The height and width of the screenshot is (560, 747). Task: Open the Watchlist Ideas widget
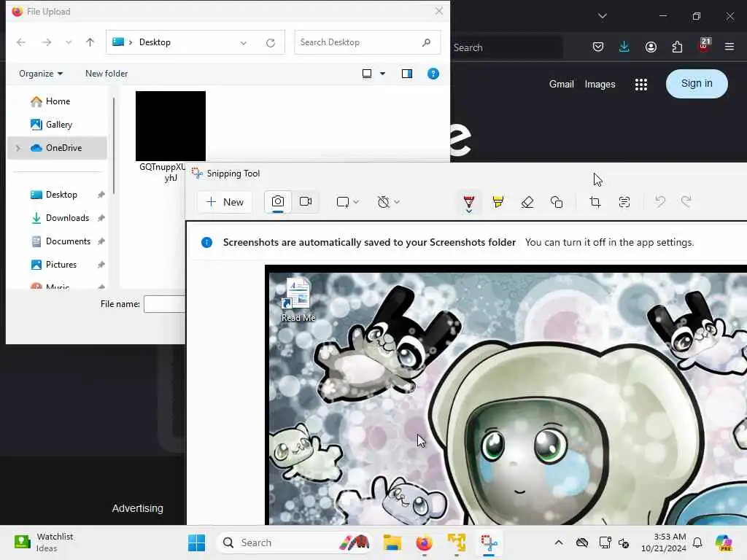pyautogui.click(x=44, y=542)
